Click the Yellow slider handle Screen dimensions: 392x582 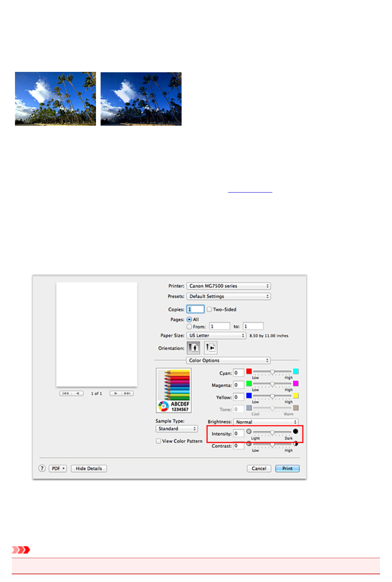pyautogui.click(x=272, y=396)
